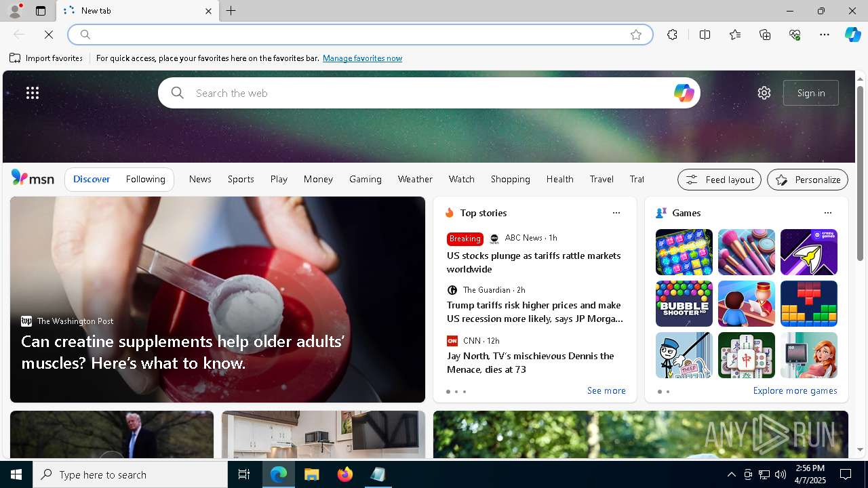Image resolution: width=868 pixels, height=488 pixels.
Task: Open page settings gear icon
Action: 764,93
